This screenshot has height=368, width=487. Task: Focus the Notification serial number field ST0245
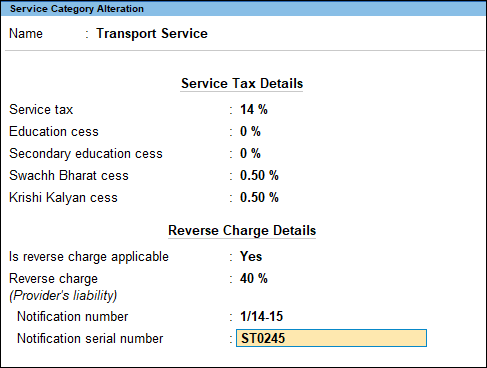point(331,338)
